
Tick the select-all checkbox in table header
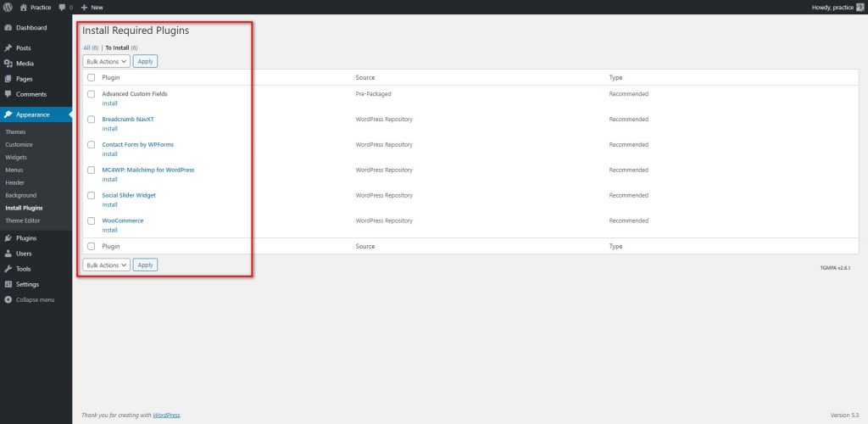click(92, 77)
